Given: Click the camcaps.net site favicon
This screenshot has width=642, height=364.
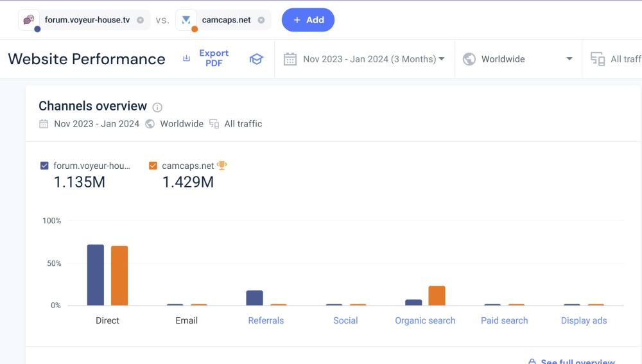Looking at the screenshot, I should (186, 20).
